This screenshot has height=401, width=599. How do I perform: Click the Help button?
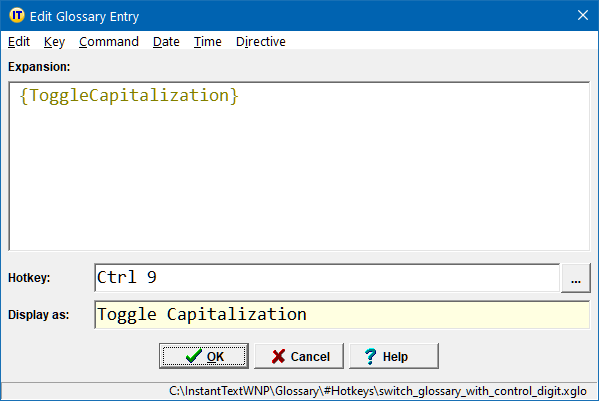point(394,356)
